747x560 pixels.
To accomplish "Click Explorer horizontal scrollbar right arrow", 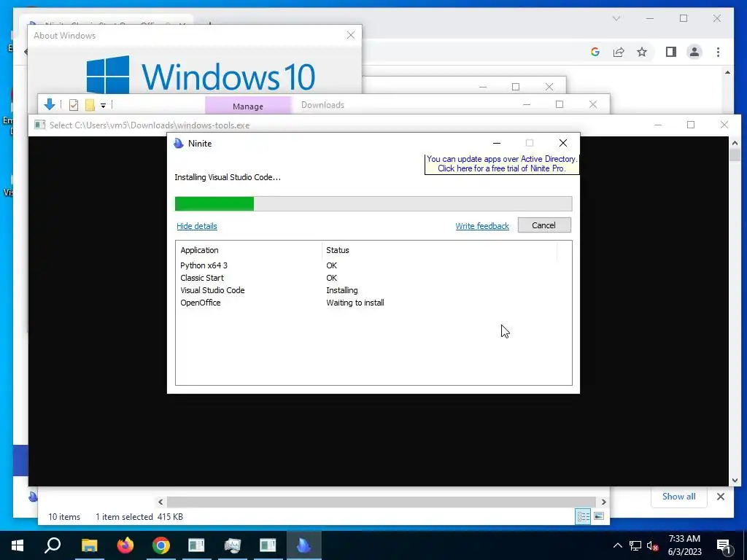I will [603, 502].
